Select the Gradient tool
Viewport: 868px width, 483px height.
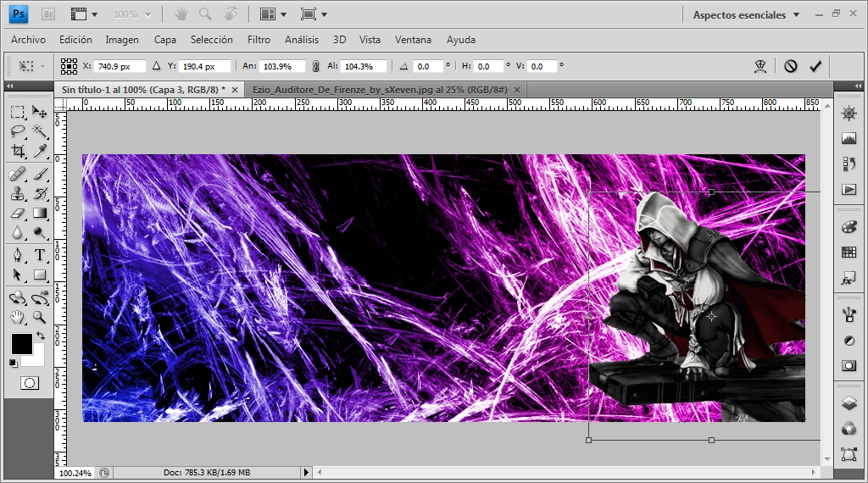coord(39,213)
